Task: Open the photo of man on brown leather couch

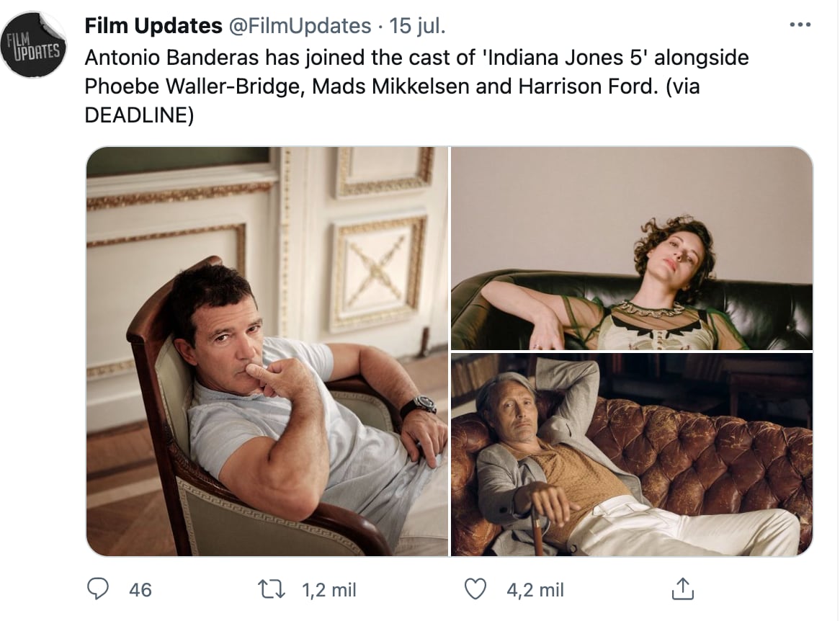Action: click(x=632, y=455)
